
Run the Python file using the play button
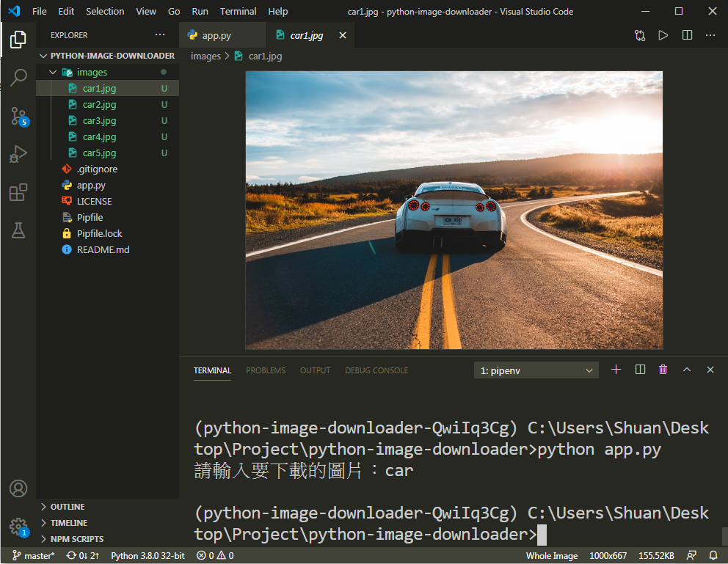pos(663,34)
